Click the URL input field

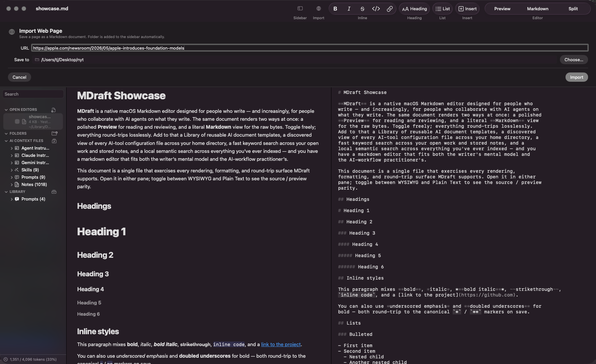click(x=310, y=48)
